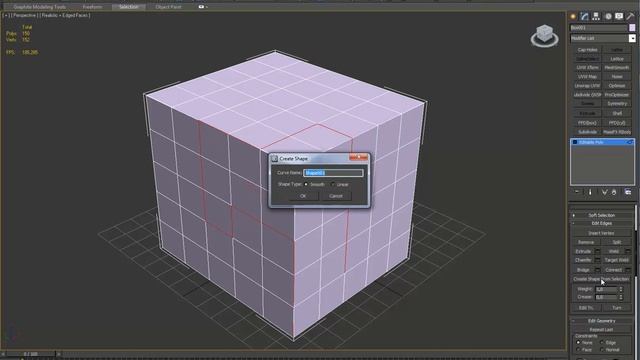
Task: Open the Freeform ribbon tab
Action: [x=92, y=7]
